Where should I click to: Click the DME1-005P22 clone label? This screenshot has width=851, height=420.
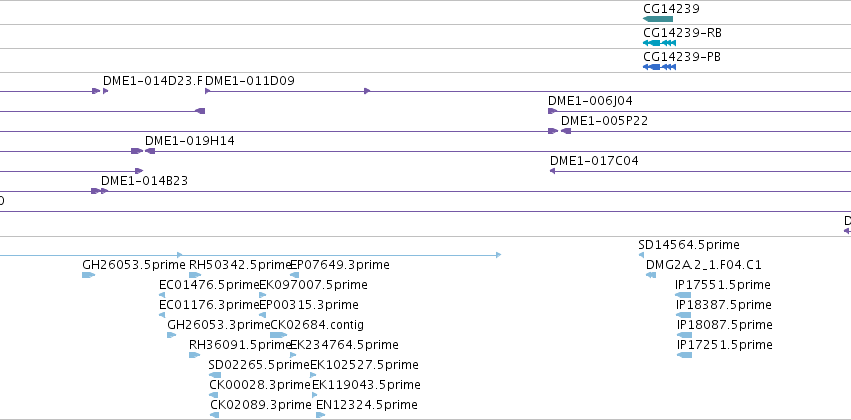click(x=605, y=121)
